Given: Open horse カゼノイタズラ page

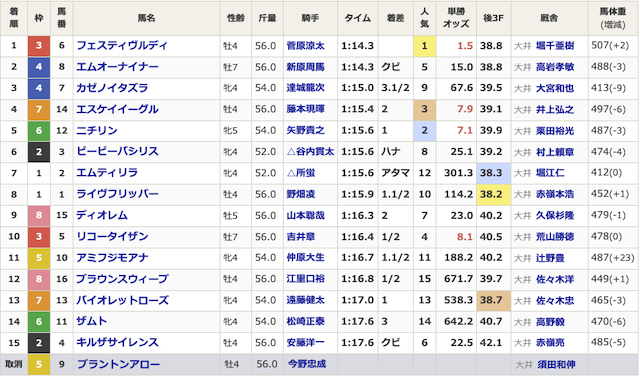Looking at the screenshot, I should 112,88.
